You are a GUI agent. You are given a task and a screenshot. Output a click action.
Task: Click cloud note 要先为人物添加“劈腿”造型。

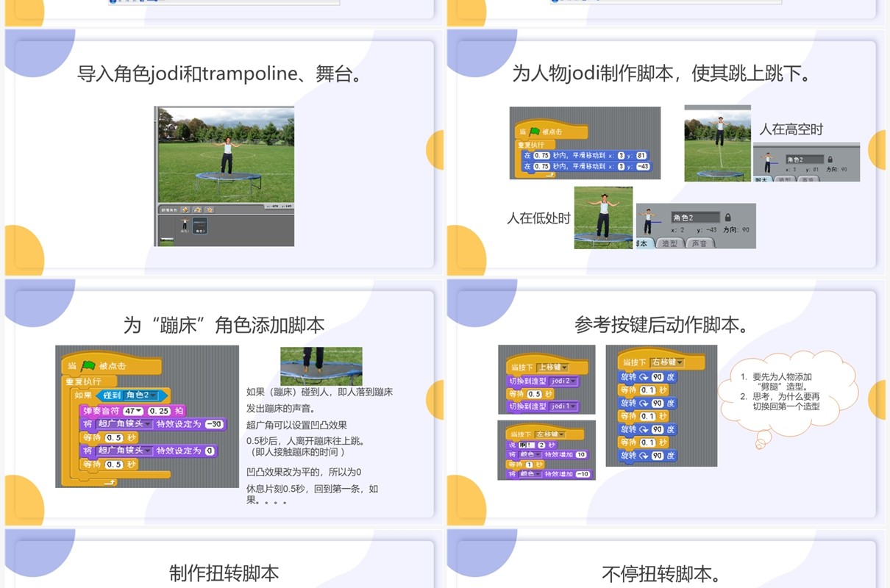(x=782, y=381)
